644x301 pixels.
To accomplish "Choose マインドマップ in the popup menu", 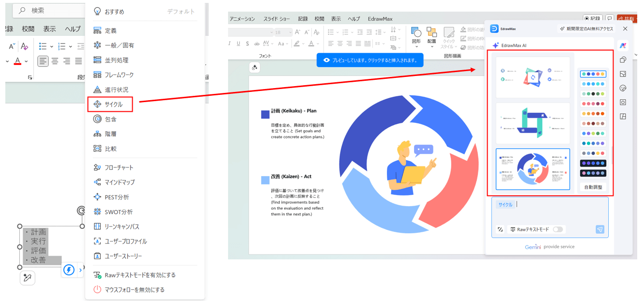I will pyautogui.click(x=119, y=182).
